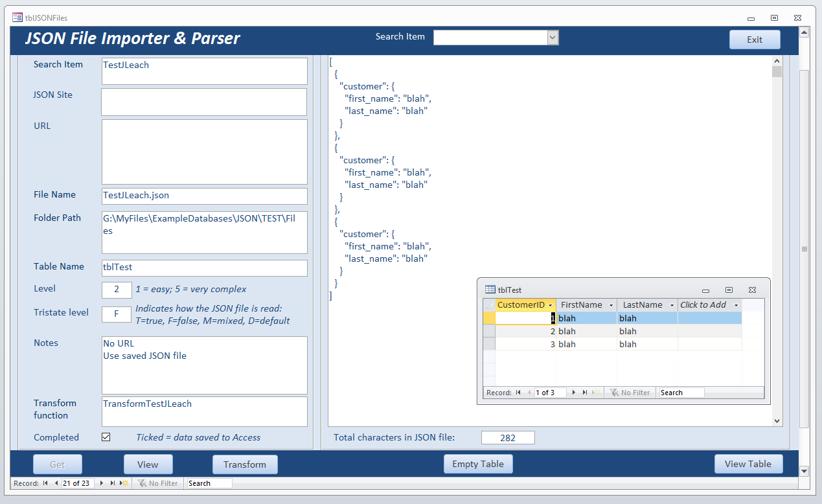Open the LastName column dropdown
The height and width of the screenshot is (504, 822).
tap(672, 305)
